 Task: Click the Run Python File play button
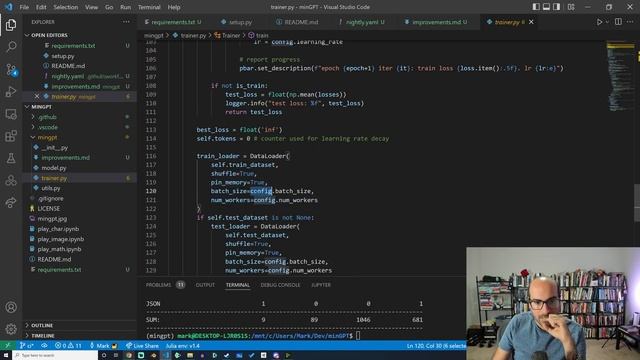tap(599, 22)
